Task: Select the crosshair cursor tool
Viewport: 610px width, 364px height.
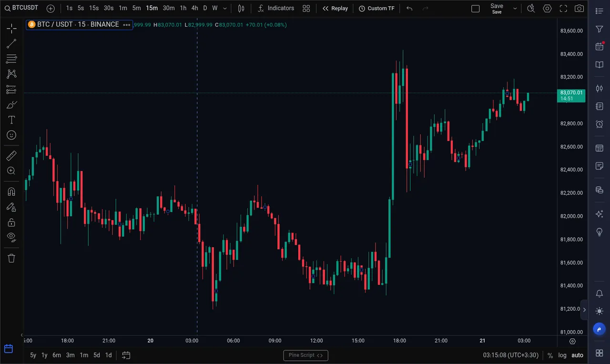Action: [11, 29]
